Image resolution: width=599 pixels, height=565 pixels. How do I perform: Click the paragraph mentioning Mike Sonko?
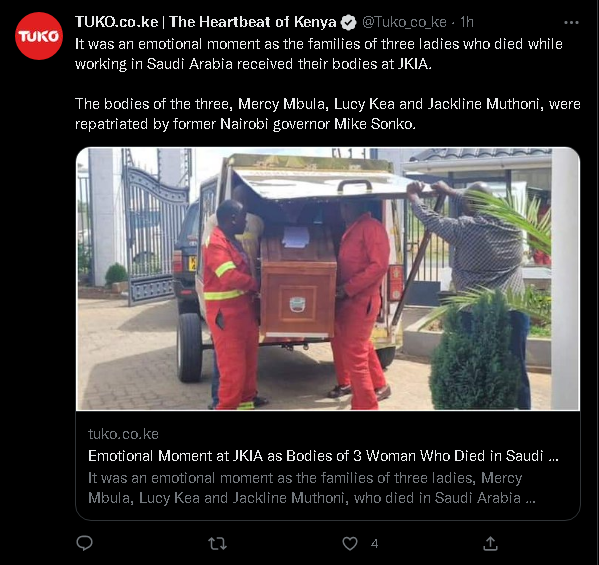tap(327, 114)
